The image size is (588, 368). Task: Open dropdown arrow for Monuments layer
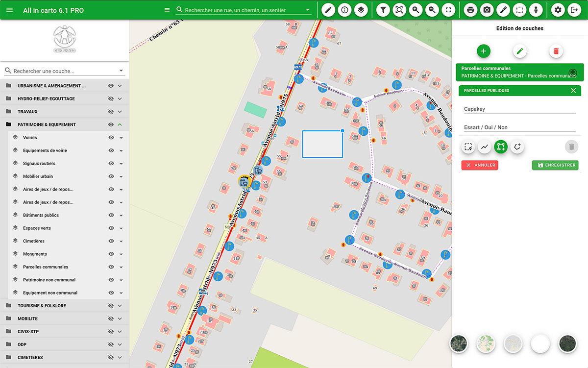pos(121,254)
